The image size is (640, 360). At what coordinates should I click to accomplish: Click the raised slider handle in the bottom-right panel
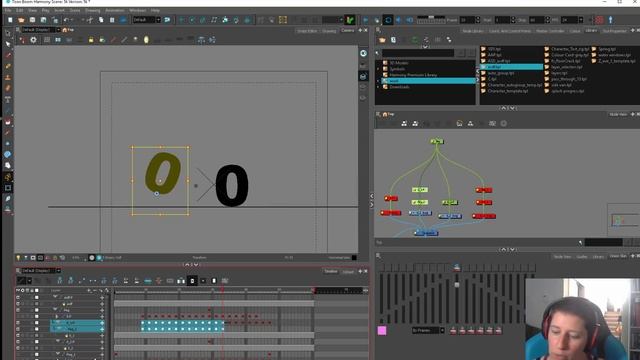pyautogui.click(x=457, y=284)
